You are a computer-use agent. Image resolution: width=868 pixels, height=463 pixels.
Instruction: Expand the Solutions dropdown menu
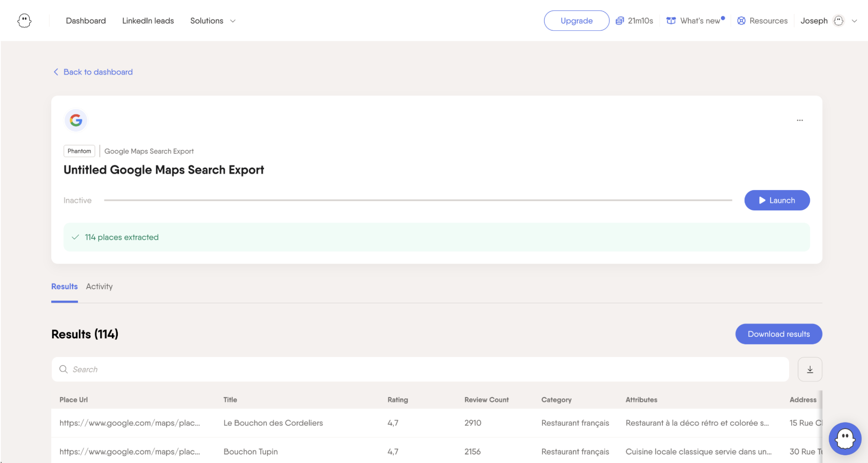(213, 21)
